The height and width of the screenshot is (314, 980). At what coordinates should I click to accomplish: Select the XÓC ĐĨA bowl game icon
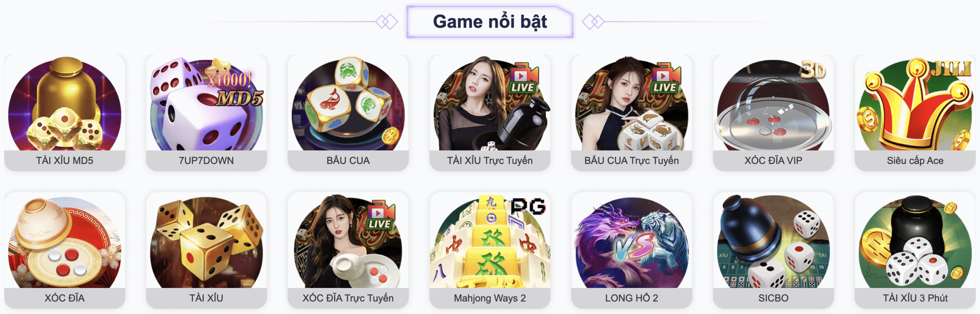[x=65, y=241]
